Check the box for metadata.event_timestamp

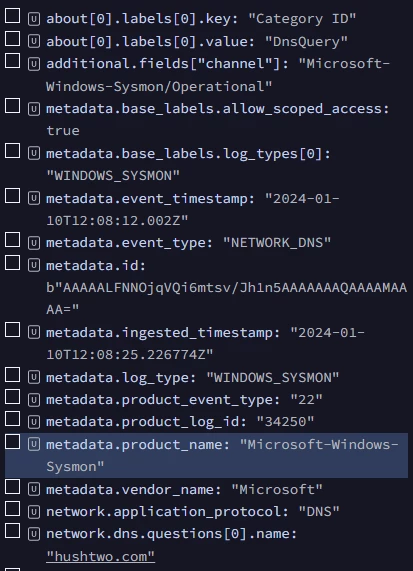coord(12,196)
